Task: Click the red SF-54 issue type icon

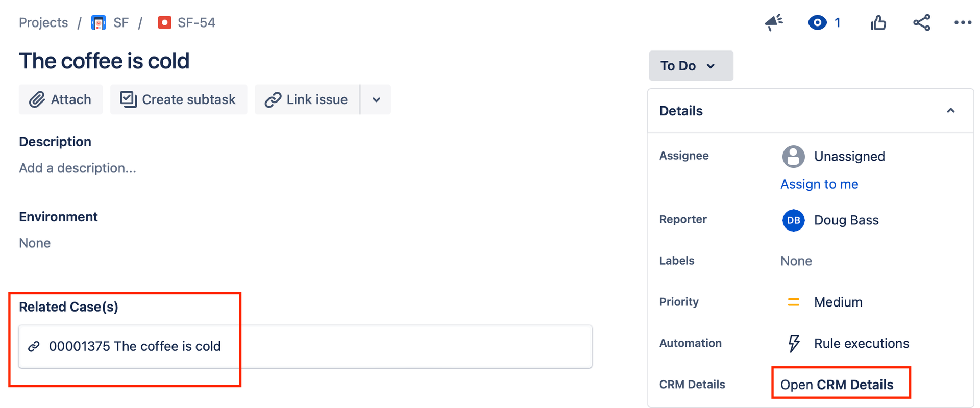Action: pos(164,22)
